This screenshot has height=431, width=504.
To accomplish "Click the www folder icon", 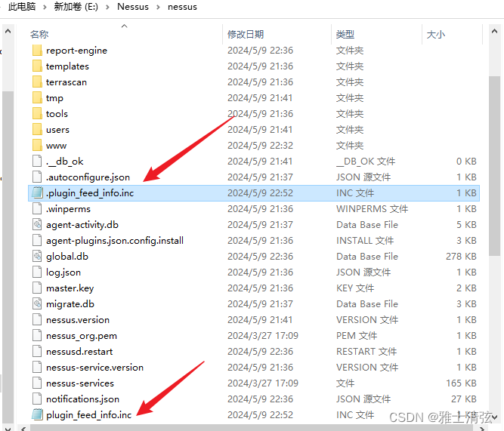I will tap(37, 146).
